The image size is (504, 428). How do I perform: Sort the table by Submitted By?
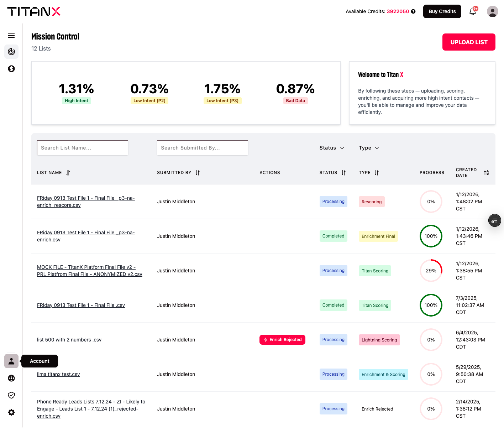(x=198, y=173)
